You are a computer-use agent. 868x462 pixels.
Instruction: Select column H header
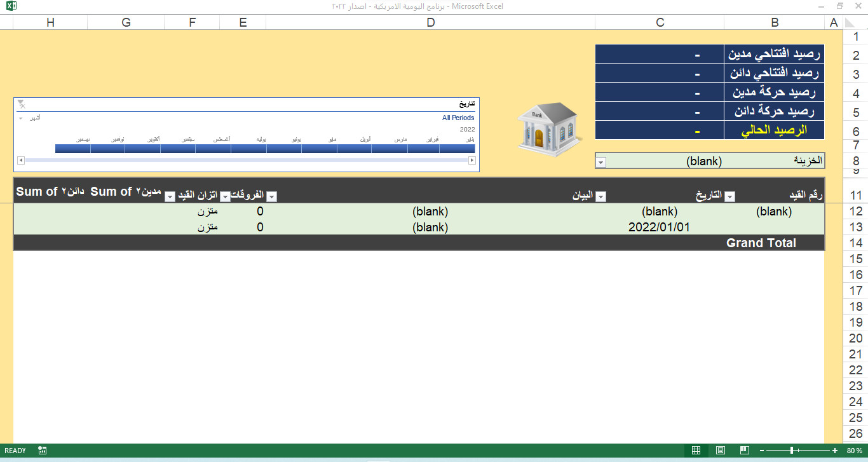pyautogui.click(x=50, y=23)
